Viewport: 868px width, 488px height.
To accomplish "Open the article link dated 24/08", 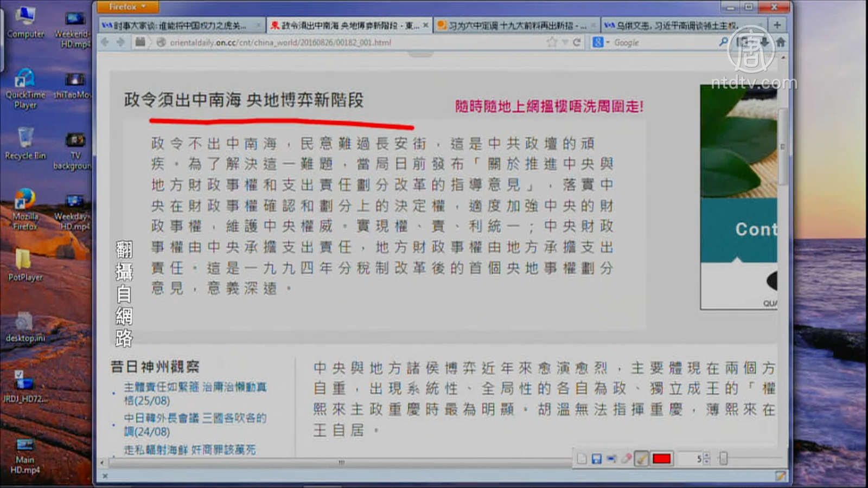I will click(x=195, y=425).
